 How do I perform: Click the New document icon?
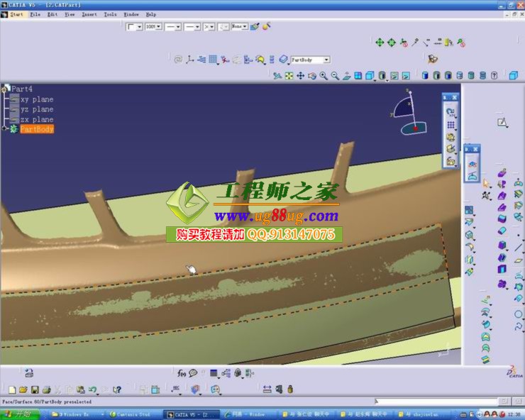[x=12, y=389]
